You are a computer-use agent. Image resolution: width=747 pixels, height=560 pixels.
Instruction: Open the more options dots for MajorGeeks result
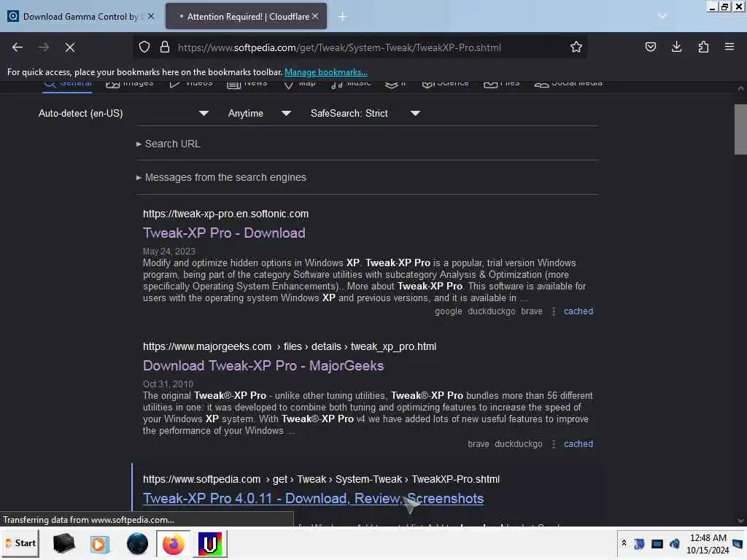[553, 444]
